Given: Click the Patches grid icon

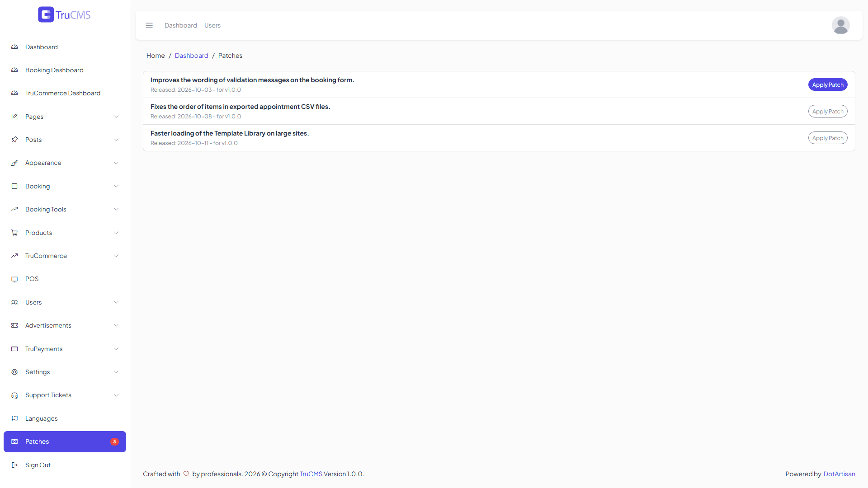Looking at the screenshot, I should (x=14, y=441).
